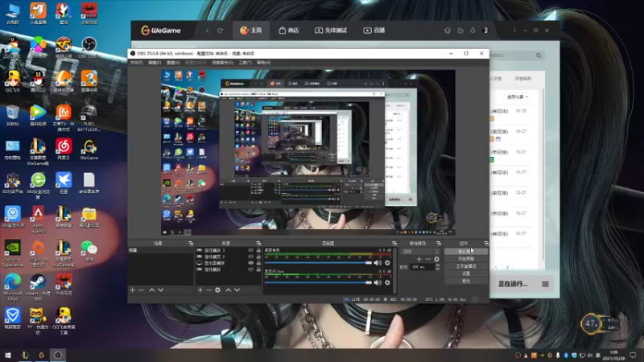Click transition duration 时长 stepper arrows
This screenshot has width=644, height=362.
[437, 267]
